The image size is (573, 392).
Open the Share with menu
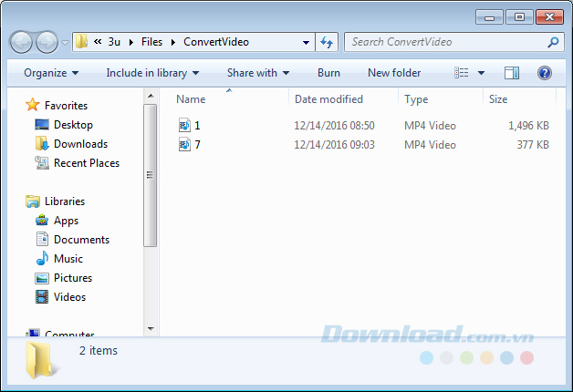pyautogui.click(x=258, y=73)
